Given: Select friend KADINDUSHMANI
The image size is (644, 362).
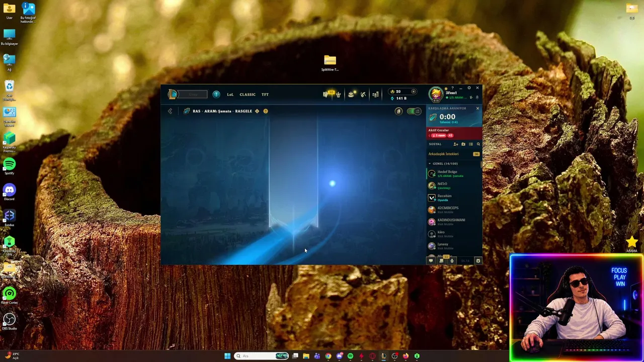Looking at the screenshot, I should coord(454,222).
